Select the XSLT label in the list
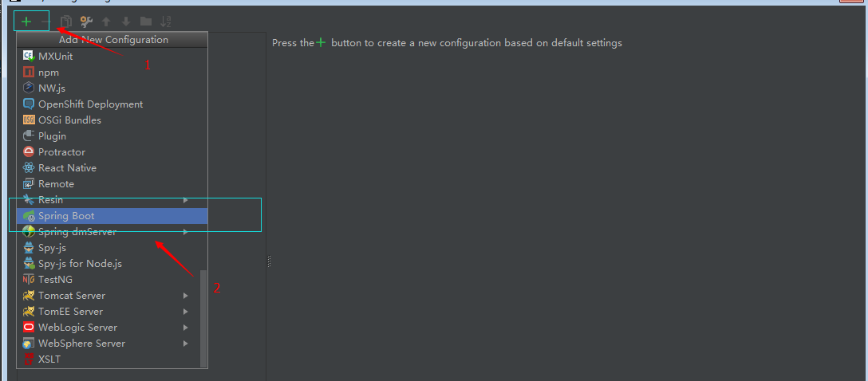 click(49, 359)
